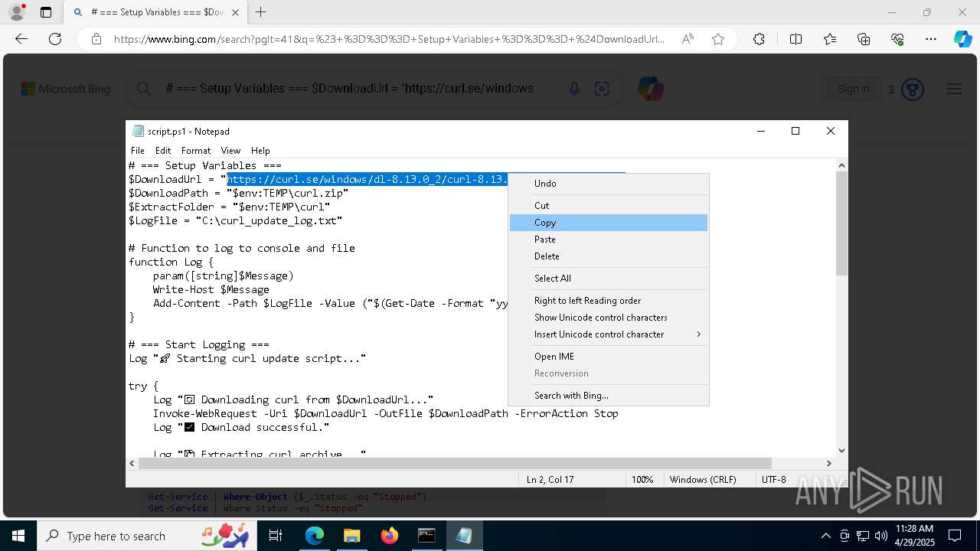This screenshot has width=980, height=551.
Task: Open Bing hamburger menu
Action: pyautogui.click(x=954, y=89)
